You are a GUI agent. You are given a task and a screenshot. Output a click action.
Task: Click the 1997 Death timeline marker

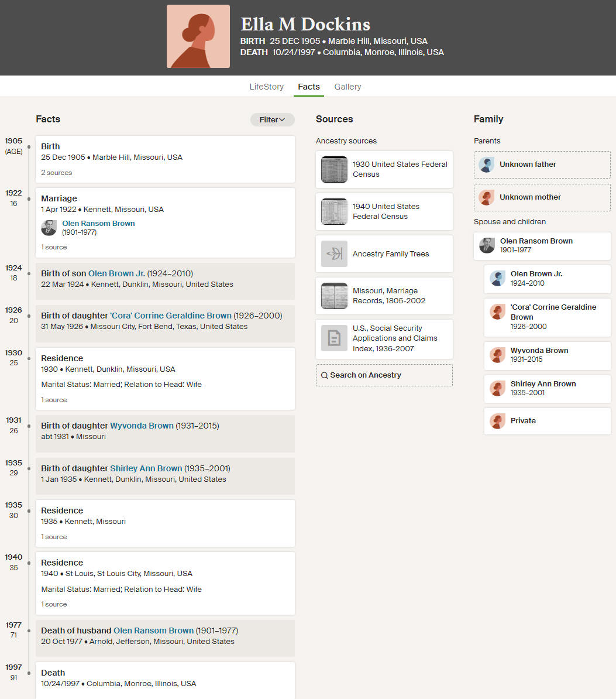click(29, 673)
